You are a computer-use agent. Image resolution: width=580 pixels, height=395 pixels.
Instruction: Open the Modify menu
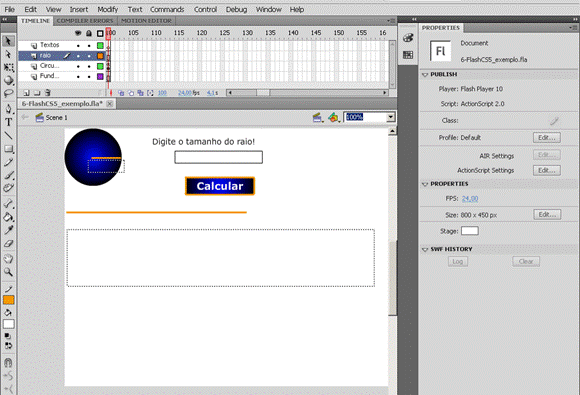coord(108,9)
